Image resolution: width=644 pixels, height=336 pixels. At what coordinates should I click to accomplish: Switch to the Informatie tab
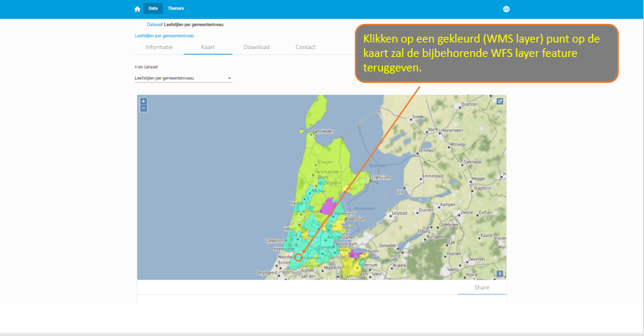(x=159, y=48)
